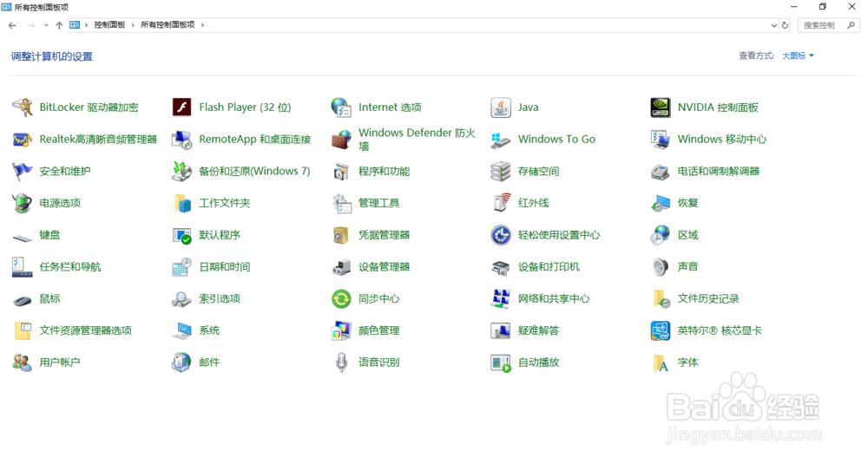Expand the chevron after 所有控制面板项 breadcrumb
868x464 pixels.
[x=202, y=25]
